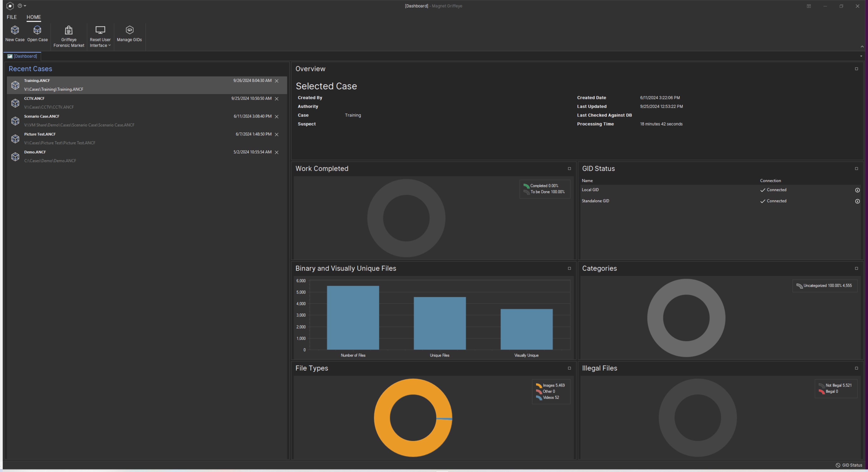Maximize the File Types panel
This screenshot has width=868, height=472.
pyautogui.click(x=569, y=368)
